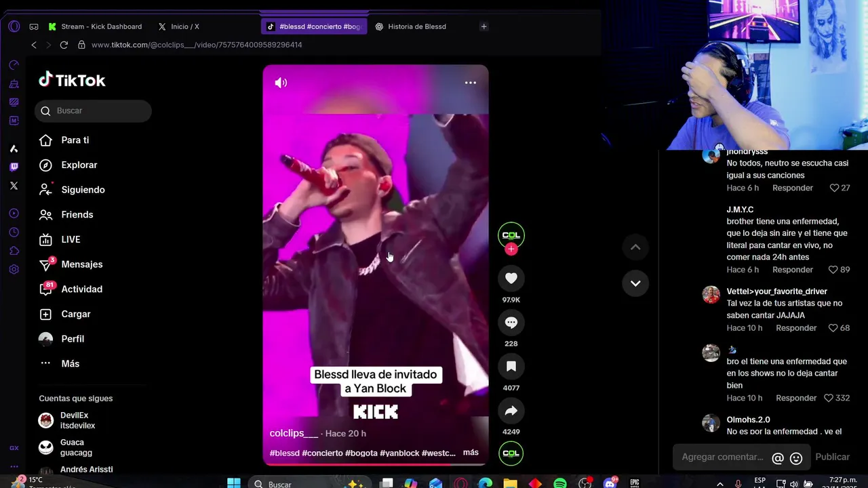Bookmark the video to favorites
Viewport: 868px width, 488px height.
(x=511, y=367)
